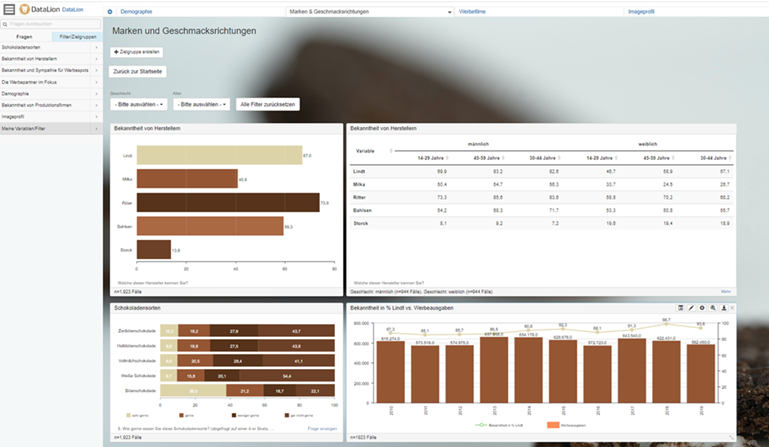The image size is (769, 447).
Task: Toggle 'sehr gerne' legend entry
Action: coord(137,416)
